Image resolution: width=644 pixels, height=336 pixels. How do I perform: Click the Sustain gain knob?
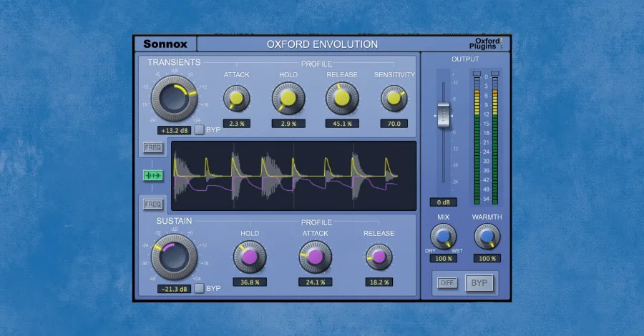pyautogui.click(x=174, y=257)
